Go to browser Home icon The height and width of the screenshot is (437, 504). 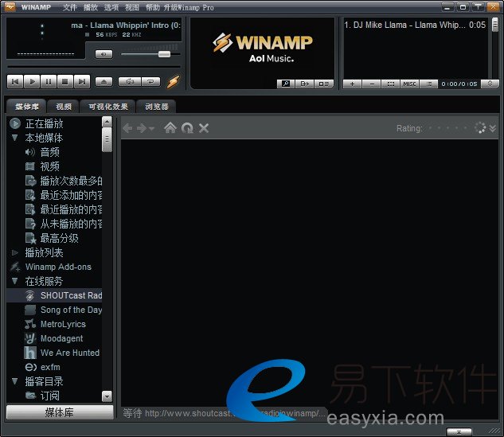pos(170,128)
